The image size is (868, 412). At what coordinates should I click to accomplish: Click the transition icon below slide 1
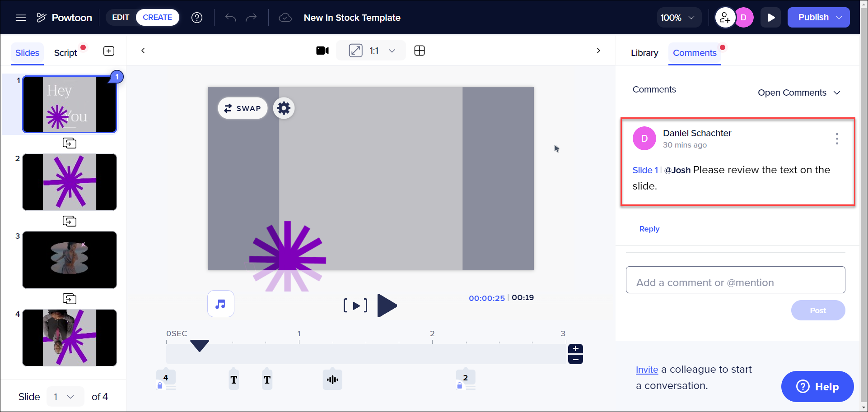click(70, 143)
